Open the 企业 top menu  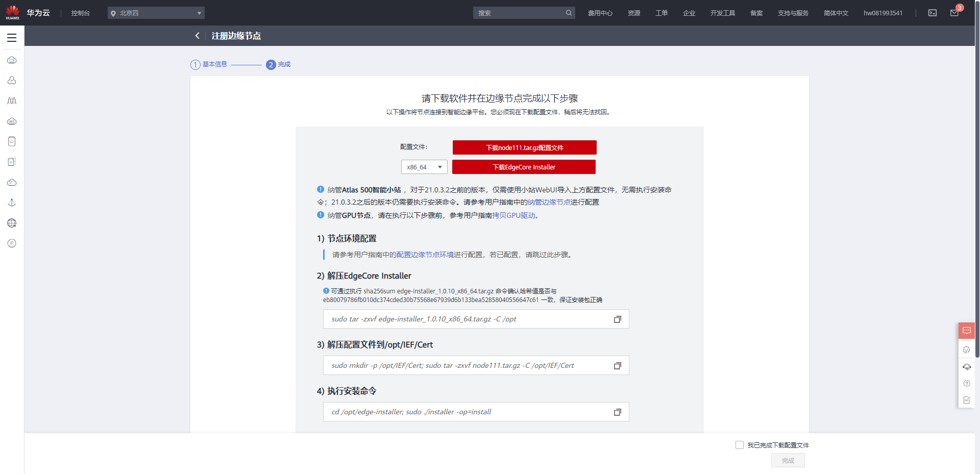[x=689, y=13]
